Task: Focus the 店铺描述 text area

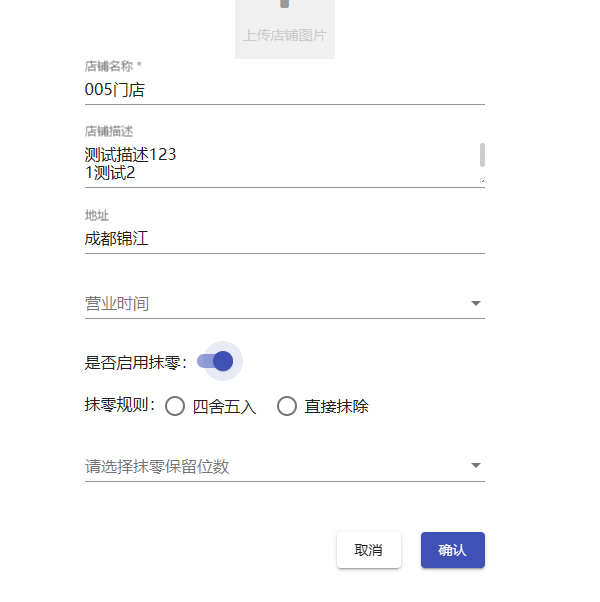Action: pyautogui.click(x=270, y=164)
